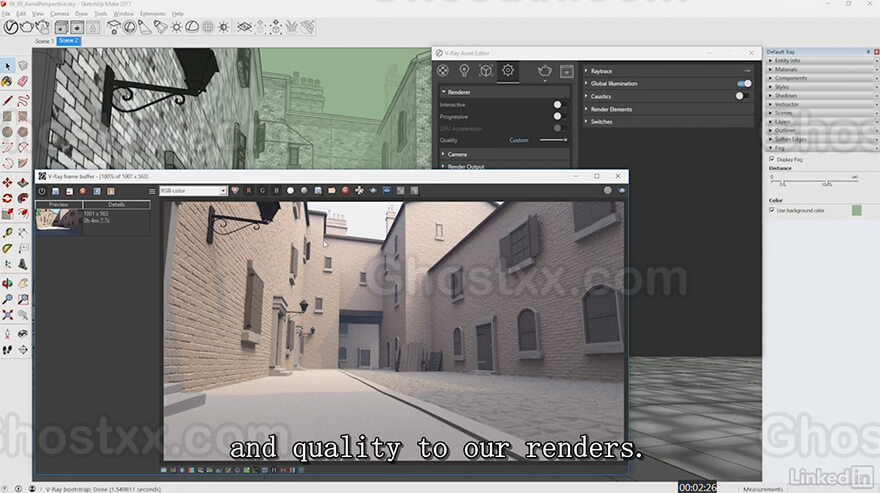Select the render history thumbnail
This screenshot has height=493, width=880.
pos(59,220)
